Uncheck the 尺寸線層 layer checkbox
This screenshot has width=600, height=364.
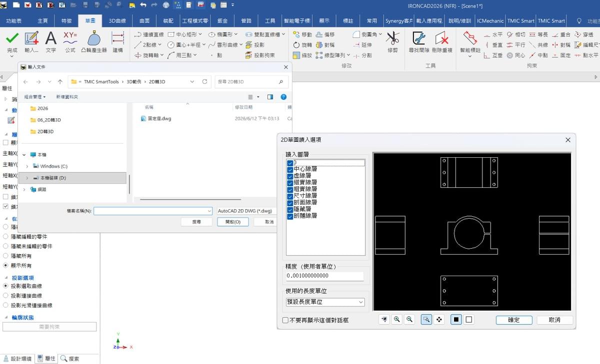click(x=290, y=196)
